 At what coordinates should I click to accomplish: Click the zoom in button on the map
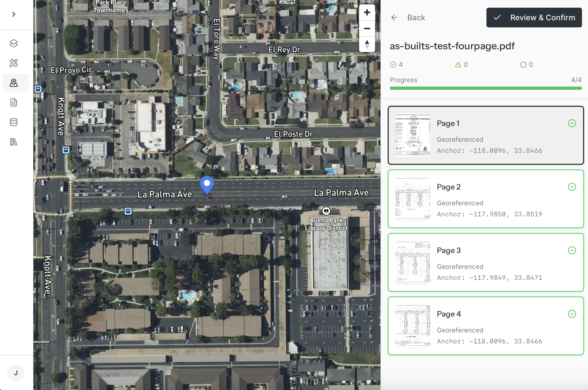coord(367,12)
